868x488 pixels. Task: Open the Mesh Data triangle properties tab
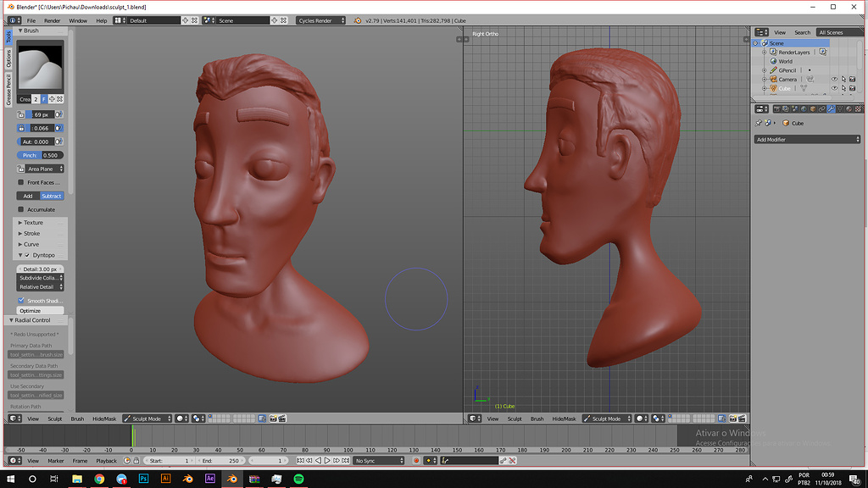840,109
